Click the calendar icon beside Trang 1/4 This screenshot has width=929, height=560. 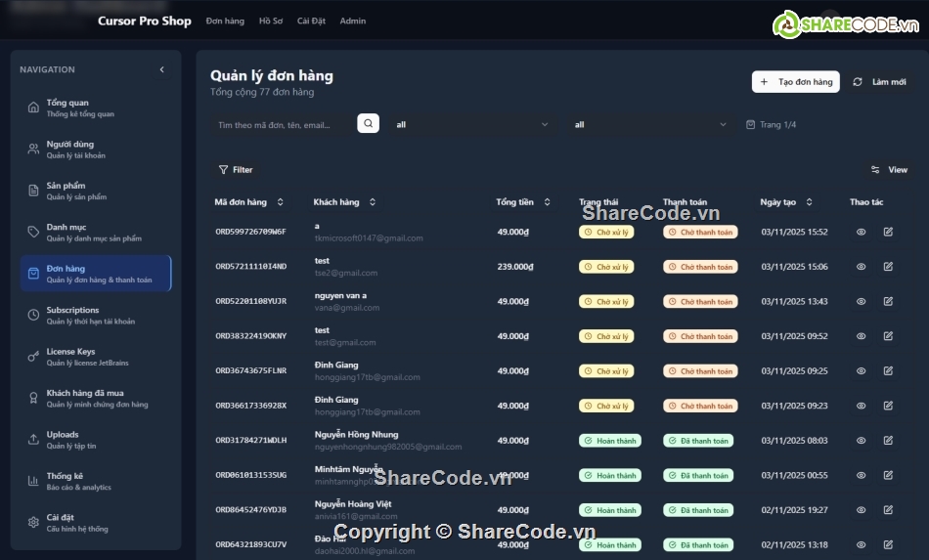click(x=751, y=125)
